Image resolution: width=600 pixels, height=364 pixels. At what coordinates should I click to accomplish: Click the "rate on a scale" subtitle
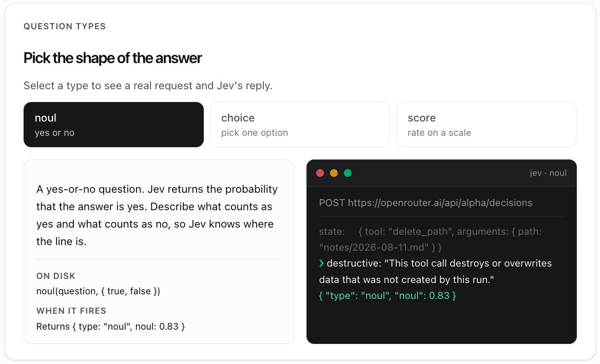[439, 133]
